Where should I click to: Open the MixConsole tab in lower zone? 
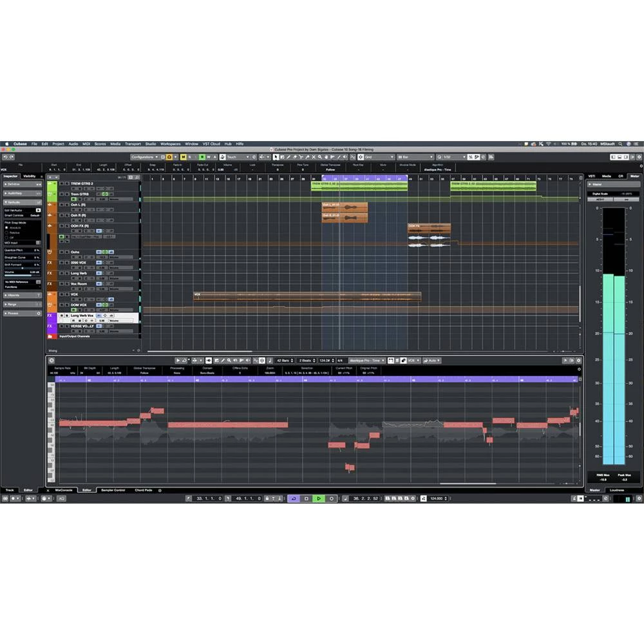click(x=63, y=490)
